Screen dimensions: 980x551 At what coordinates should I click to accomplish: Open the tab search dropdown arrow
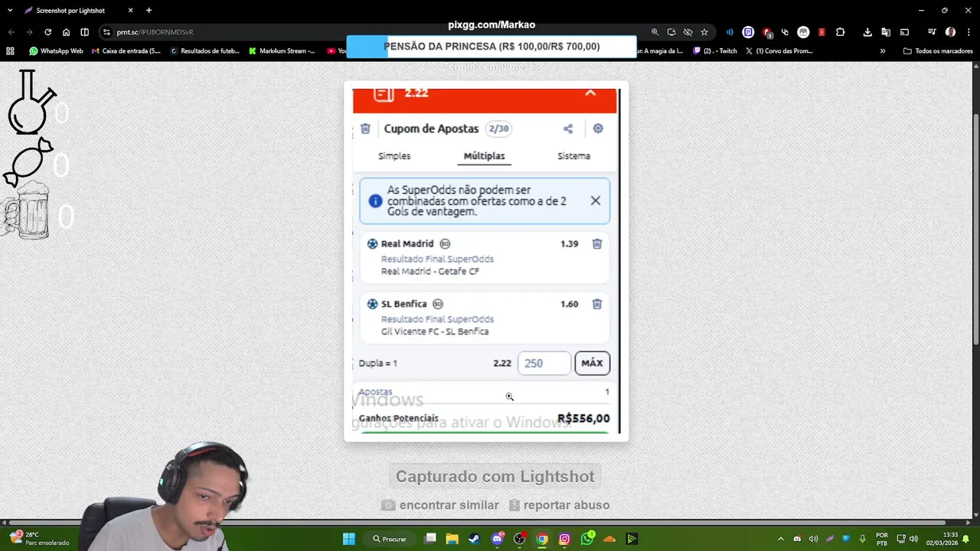pos(10,10)
